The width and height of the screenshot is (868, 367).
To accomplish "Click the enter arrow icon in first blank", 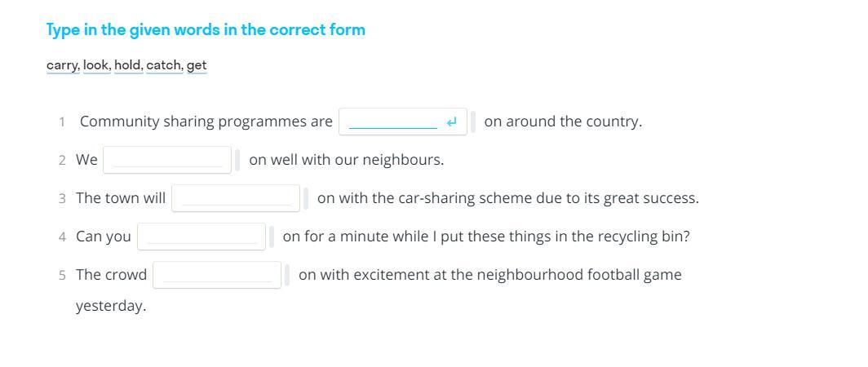I will tap(452, 122).
